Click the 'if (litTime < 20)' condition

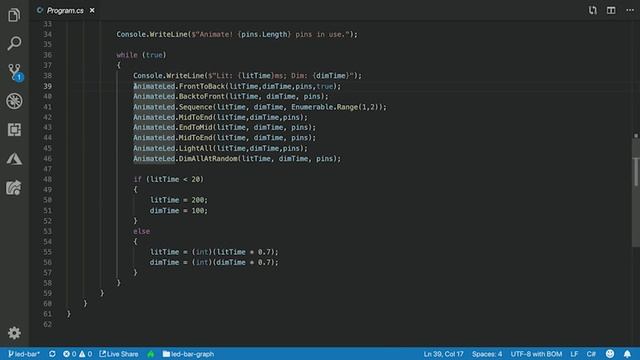pos(168,179)
